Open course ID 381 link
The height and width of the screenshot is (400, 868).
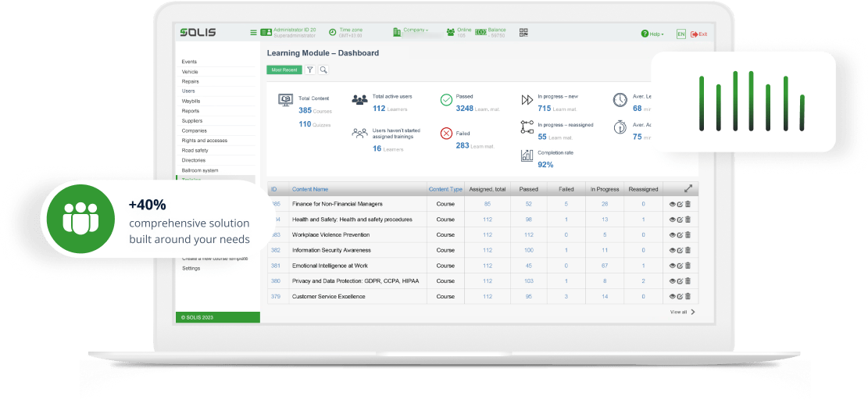click(276, 266)
